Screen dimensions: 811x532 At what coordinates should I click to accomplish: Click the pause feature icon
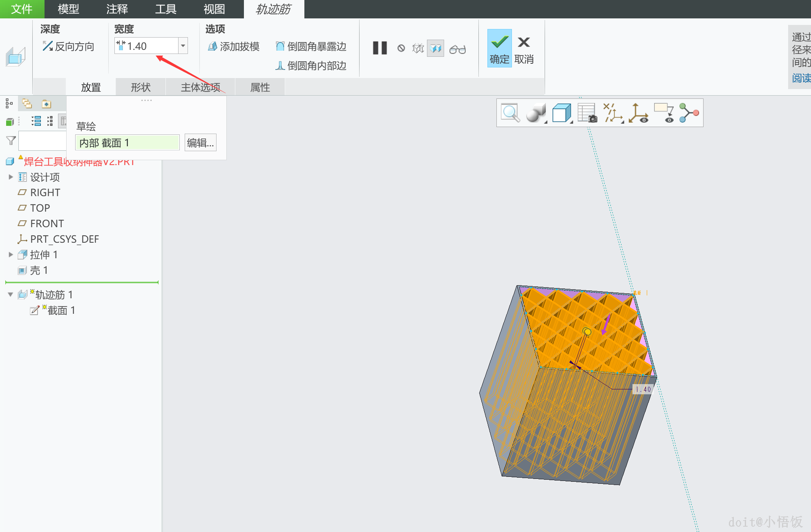pos(380,48)
